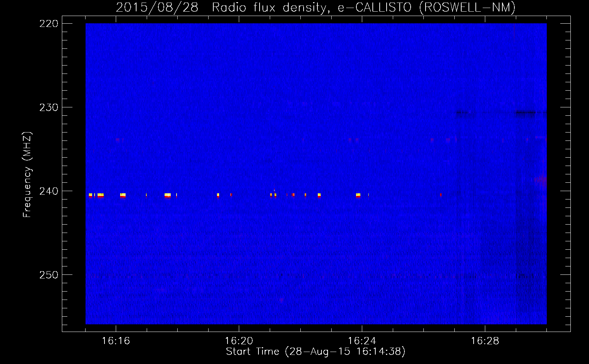589x364 pixels.
Task: Click the 230 frequency tick label
Action: (x=49, y=107)
